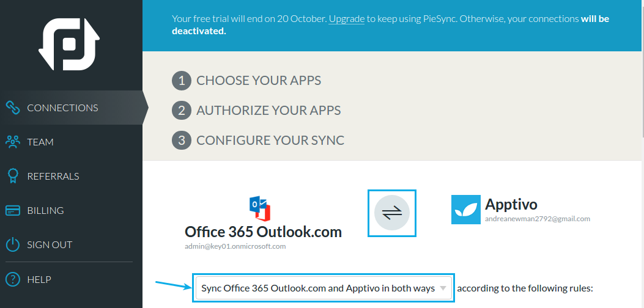
Task: Click the Billing credit card icon
Action: (x=13, y=211)
